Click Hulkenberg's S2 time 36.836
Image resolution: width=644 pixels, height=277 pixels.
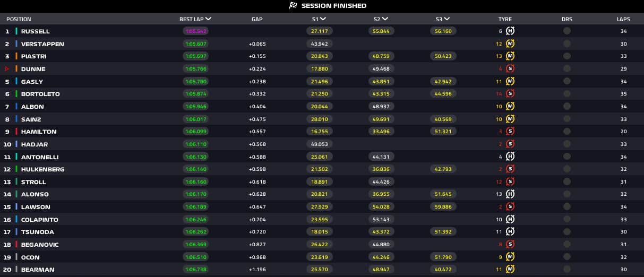pos(381,169)
